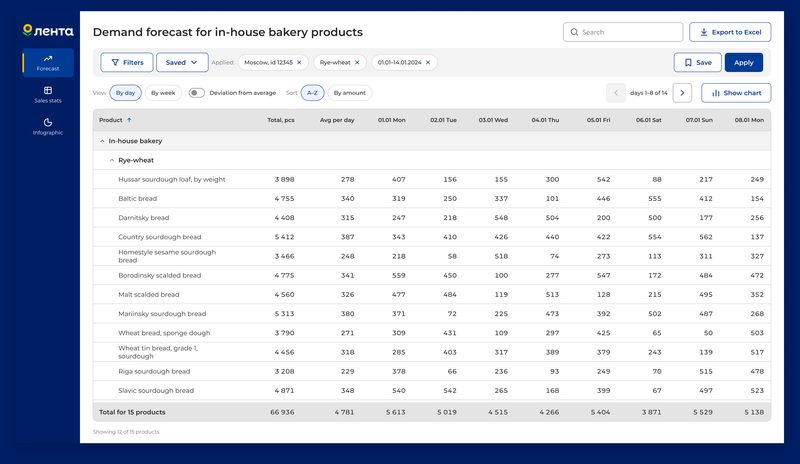This screenshot has height=464, width=800.
Task: Select the By day view
Action: [x=126, y=93]
